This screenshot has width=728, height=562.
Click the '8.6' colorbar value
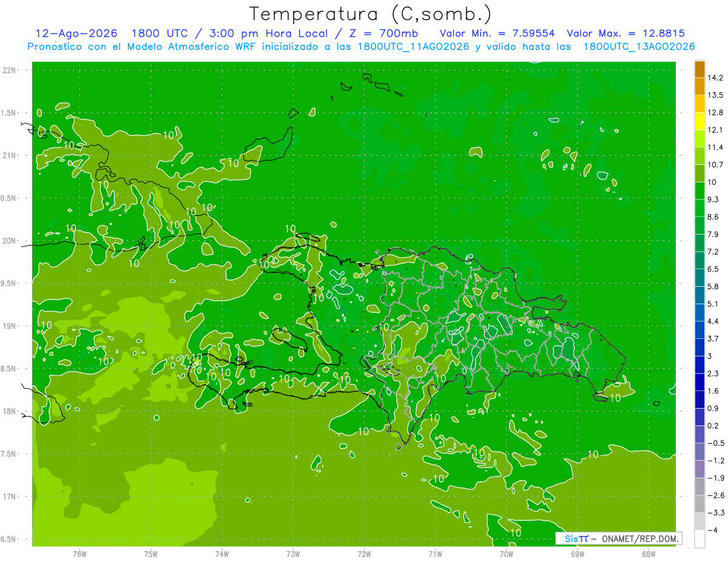(x=713, y=217)
